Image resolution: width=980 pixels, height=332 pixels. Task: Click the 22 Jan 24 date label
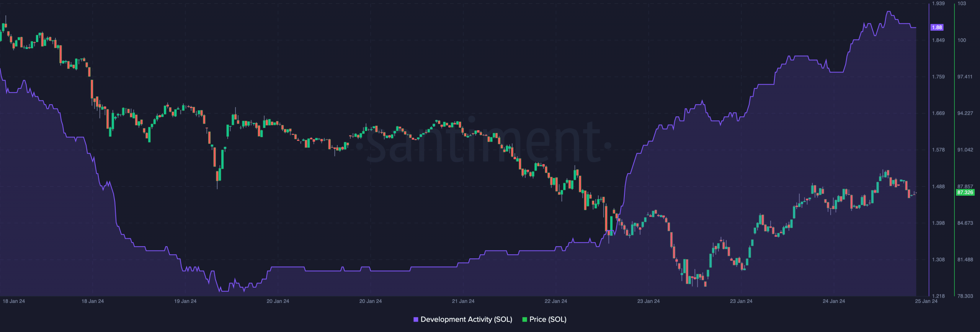point(556,301)
